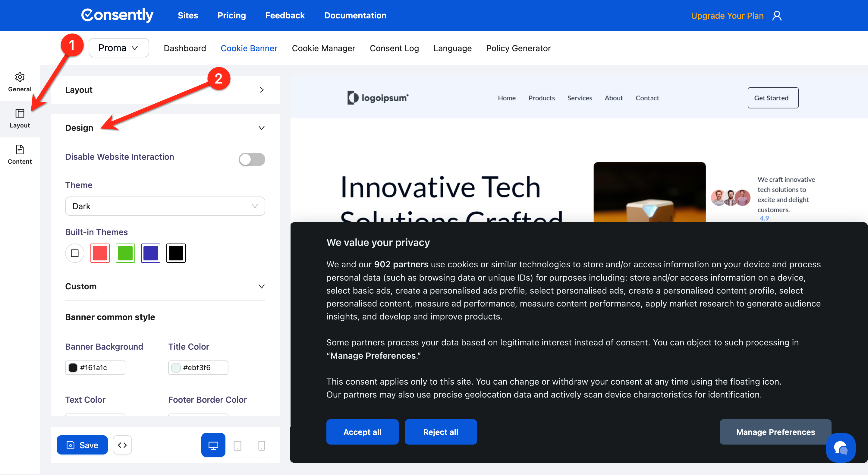This screenshot has height=475, width=868.
Task: Choose the black built-in theme
Action: (175, 253)
